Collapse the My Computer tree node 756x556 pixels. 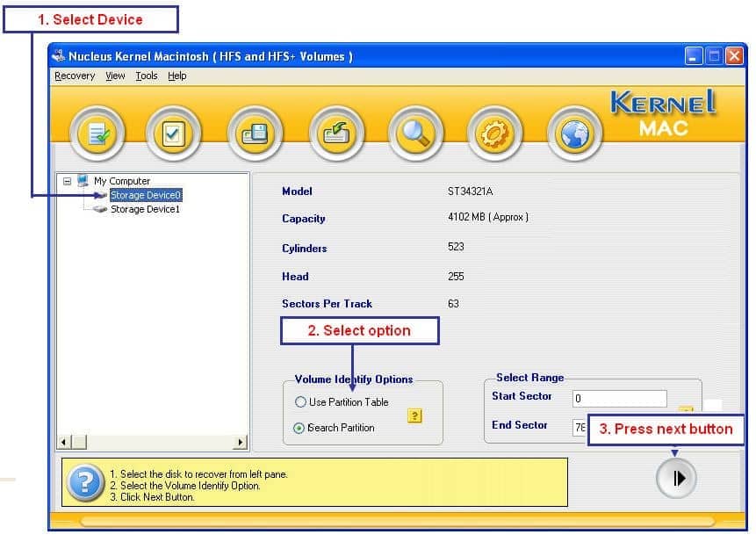pos(67,181)
